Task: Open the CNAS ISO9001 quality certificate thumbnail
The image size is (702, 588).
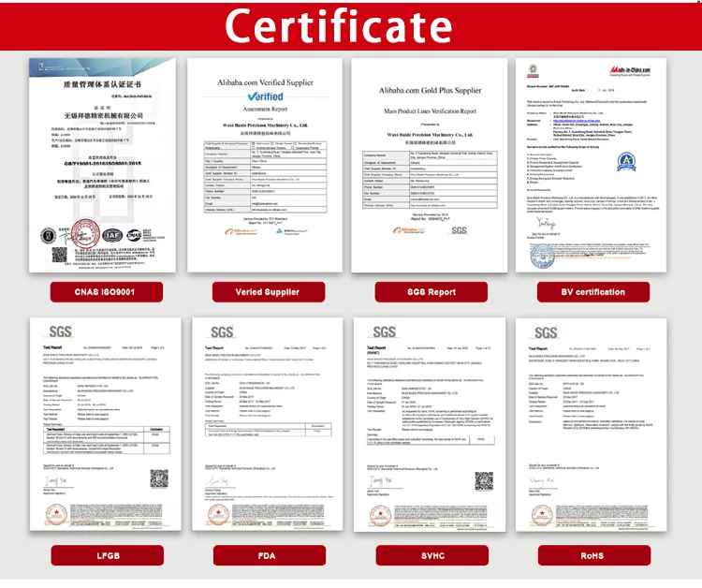Action: (x=103, y=165)
